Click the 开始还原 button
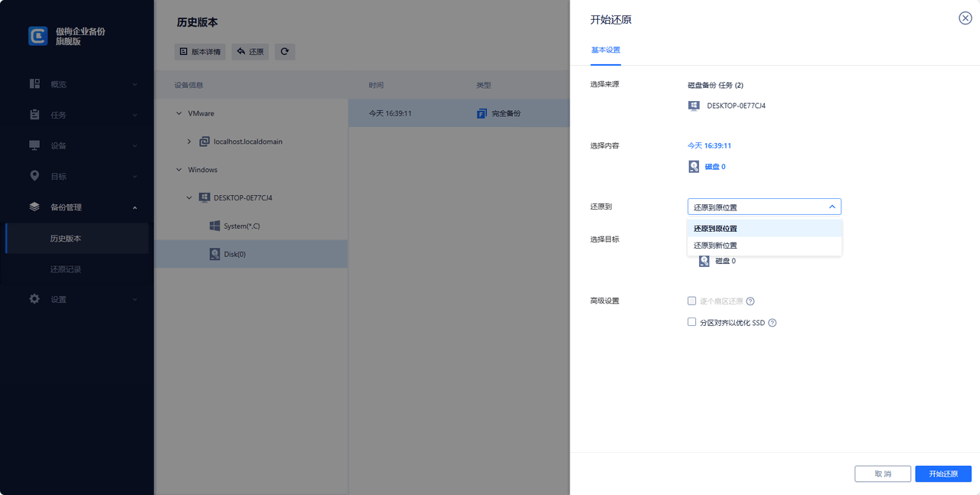Viewport: 980px width, 495px height. click(942, 474)
